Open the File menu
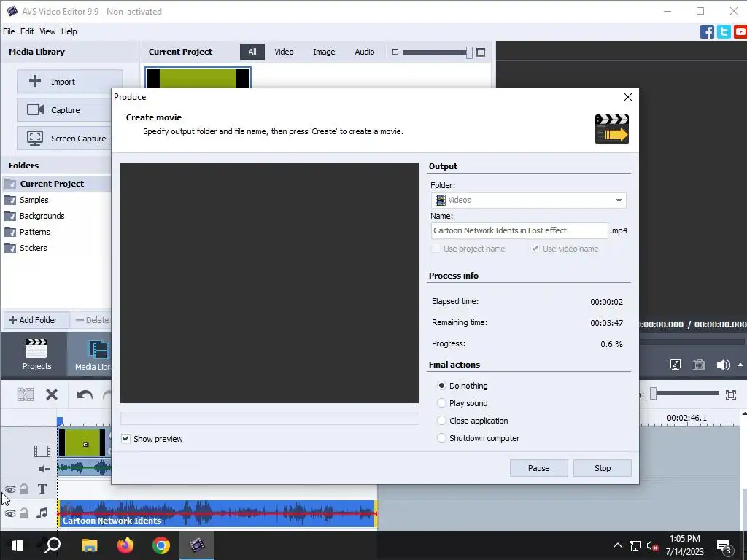The width and height of the screenshot is (747, 560). [9, 31]
